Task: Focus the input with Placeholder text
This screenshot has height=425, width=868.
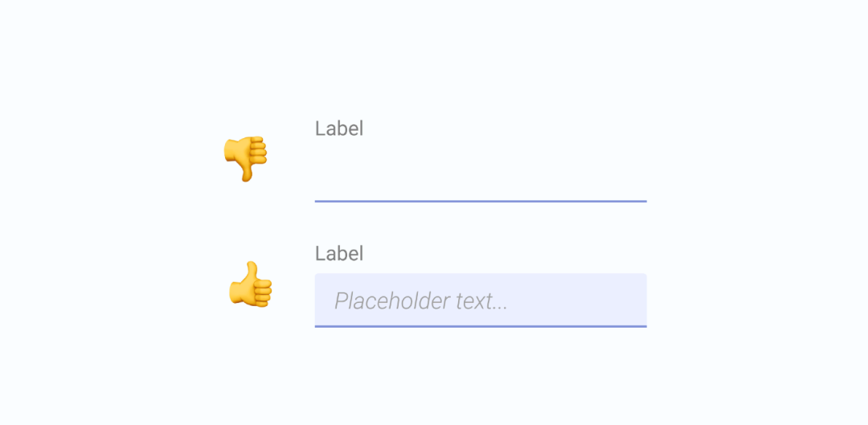Action: click(481, 300)
